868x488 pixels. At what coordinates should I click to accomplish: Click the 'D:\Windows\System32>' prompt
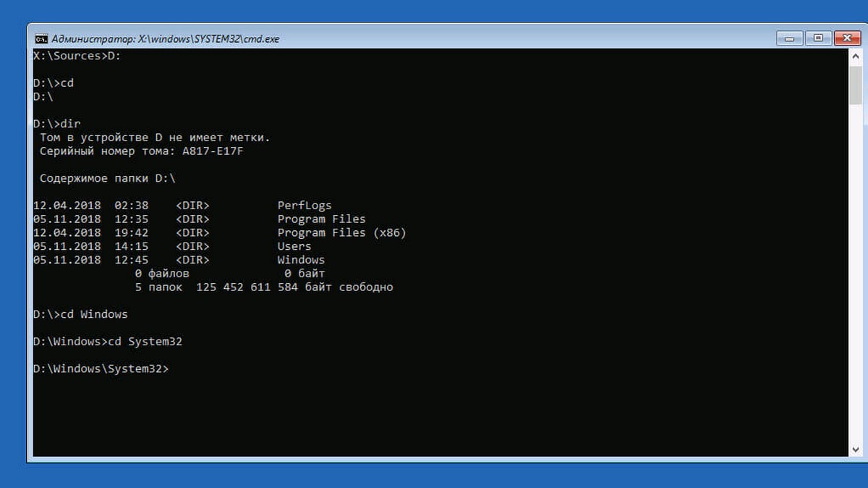click(101, 369)
